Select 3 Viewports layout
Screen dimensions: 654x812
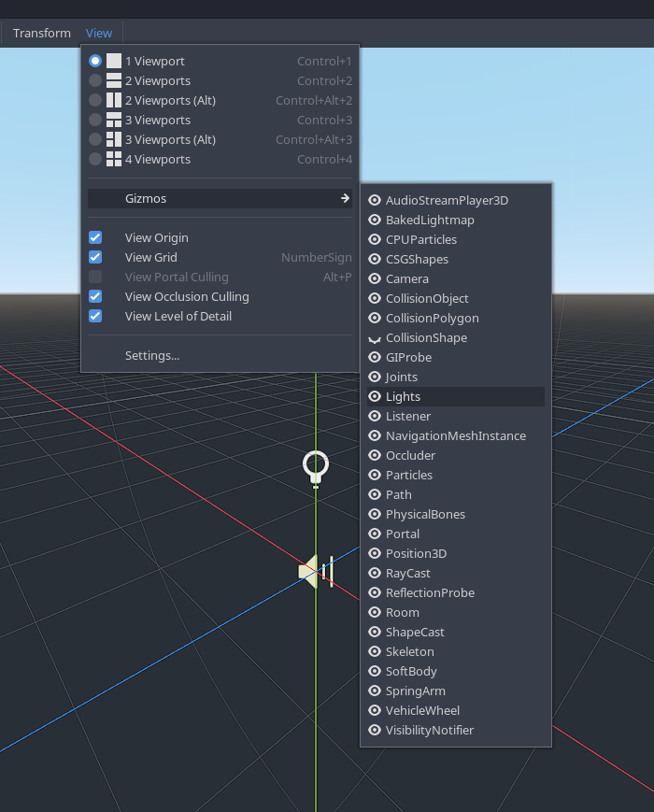tap(220, 121)
